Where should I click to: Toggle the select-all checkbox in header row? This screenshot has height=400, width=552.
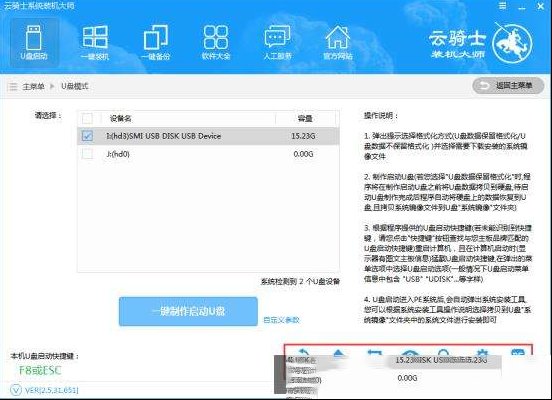point(87,118)
